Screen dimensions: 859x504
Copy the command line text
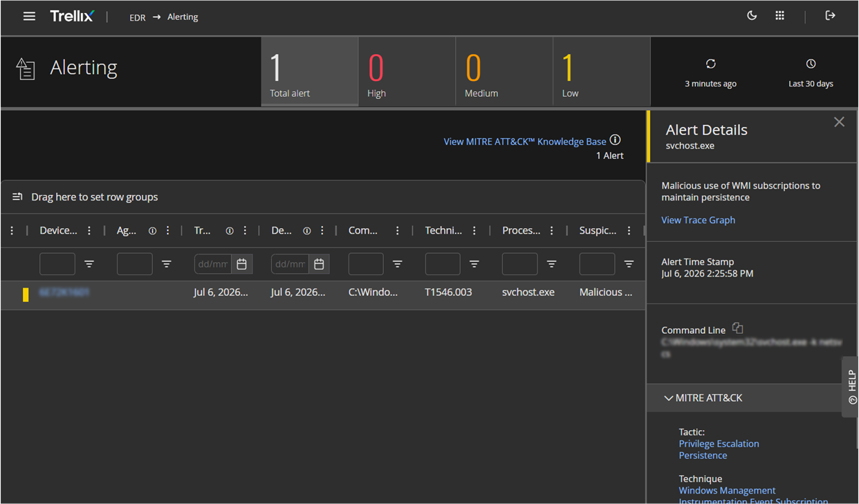tap(737, 328)
